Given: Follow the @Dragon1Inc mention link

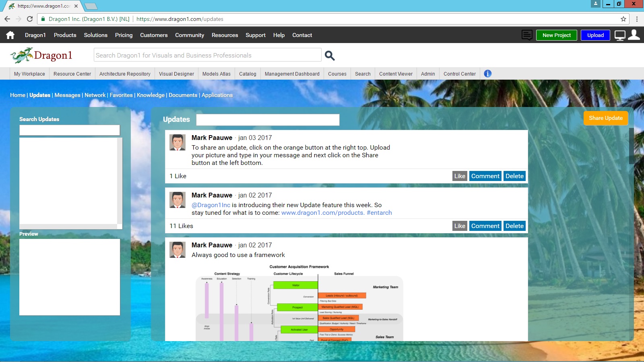Looking at the screenshot, I should [x=211, y=205].
